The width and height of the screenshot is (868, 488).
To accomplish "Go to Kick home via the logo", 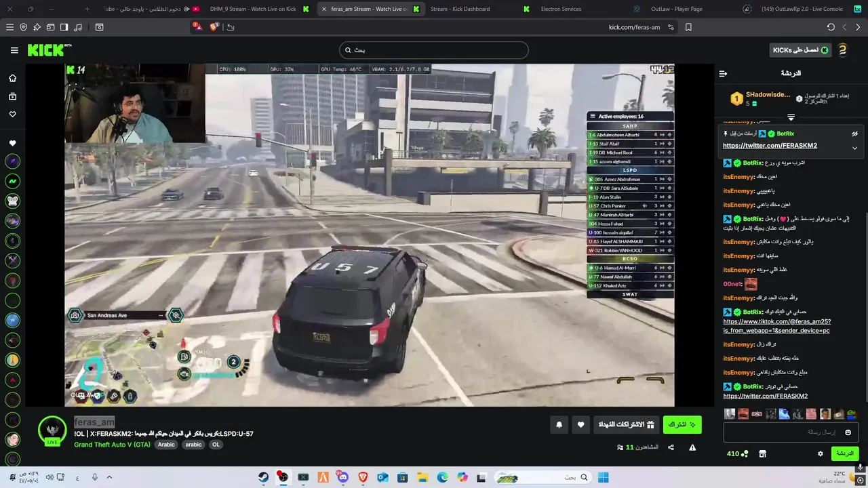I will point(49,50).
